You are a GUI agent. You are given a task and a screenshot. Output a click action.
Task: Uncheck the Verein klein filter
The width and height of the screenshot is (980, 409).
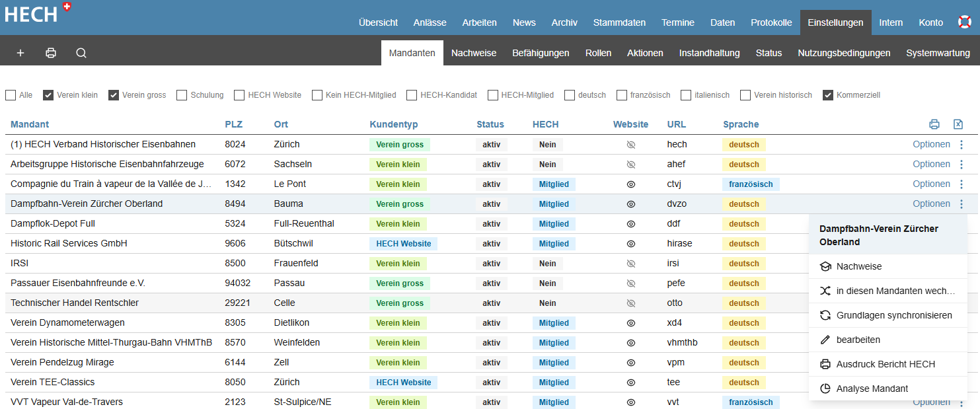coord(48,95)
